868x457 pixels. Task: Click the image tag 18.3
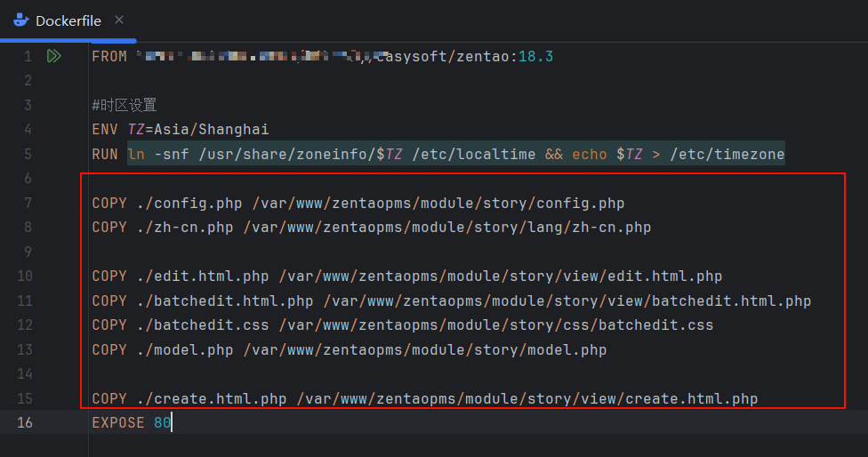tap(536, 56)
